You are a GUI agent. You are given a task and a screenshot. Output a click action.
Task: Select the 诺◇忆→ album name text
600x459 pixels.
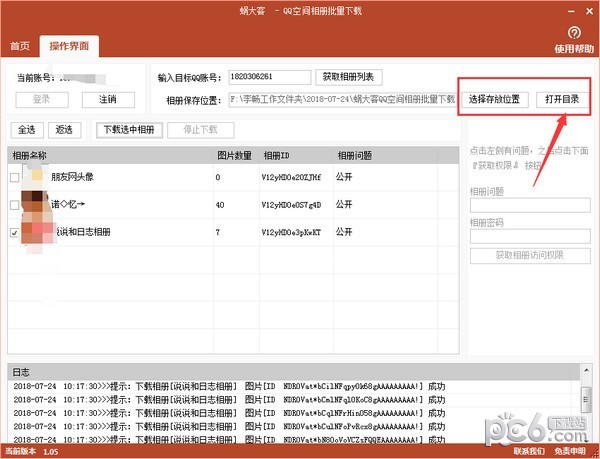click(x=68, y=204)
